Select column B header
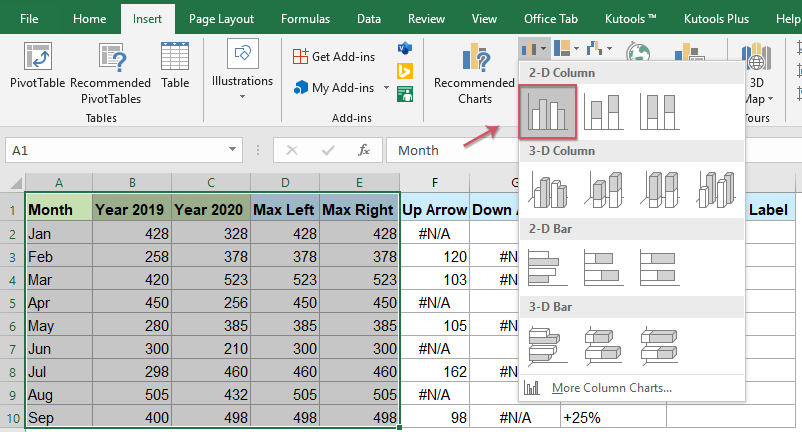 [131, 182]
